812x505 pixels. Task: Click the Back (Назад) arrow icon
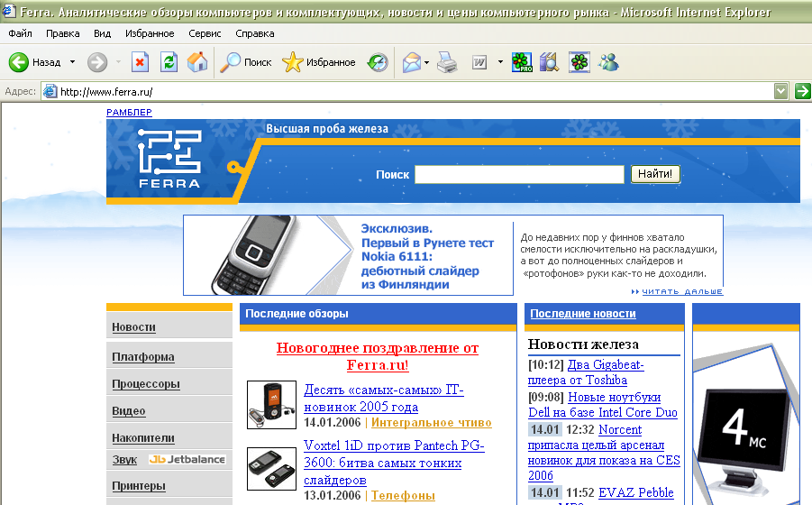click(19, 62)
